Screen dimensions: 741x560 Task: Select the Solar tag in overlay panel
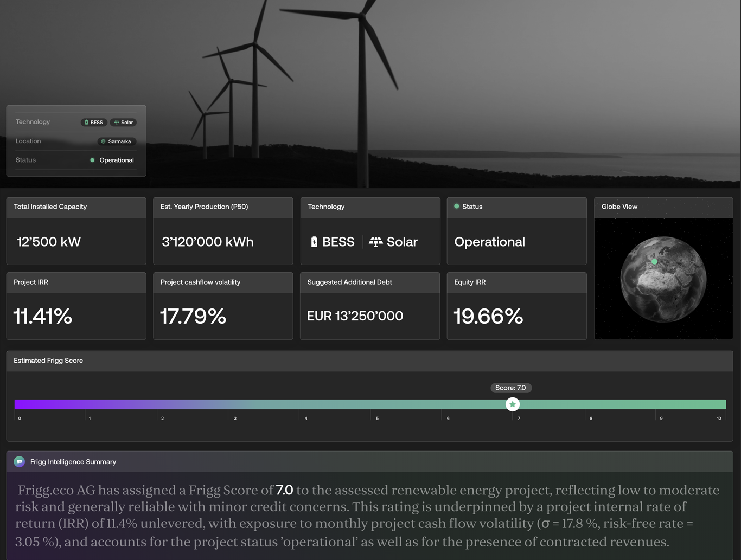point(124,123)
